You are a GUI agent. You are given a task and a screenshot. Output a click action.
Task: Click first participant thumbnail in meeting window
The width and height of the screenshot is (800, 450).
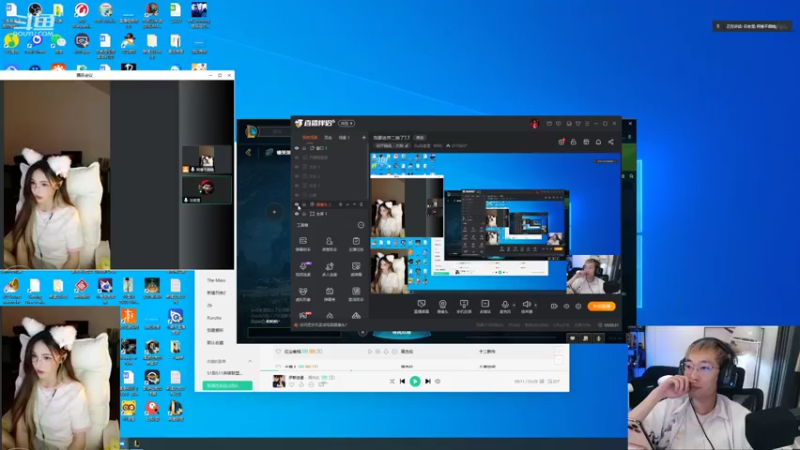[x=207, y=159]
